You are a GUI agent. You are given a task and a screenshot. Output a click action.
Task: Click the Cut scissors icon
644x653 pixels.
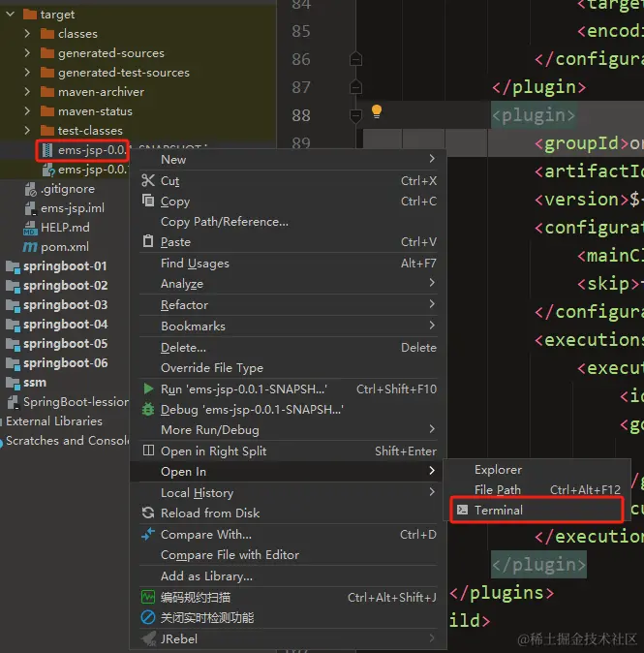click(x=148, y=180)
